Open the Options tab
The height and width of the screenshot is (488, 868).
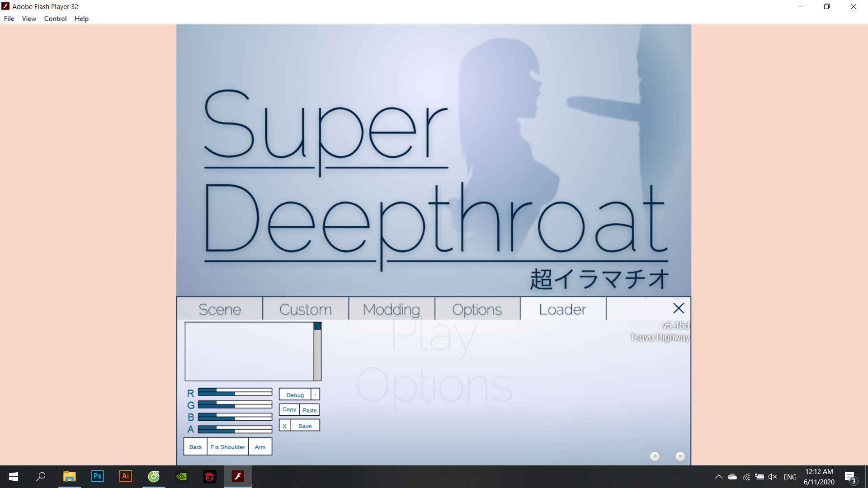click(x=477, y=310)
